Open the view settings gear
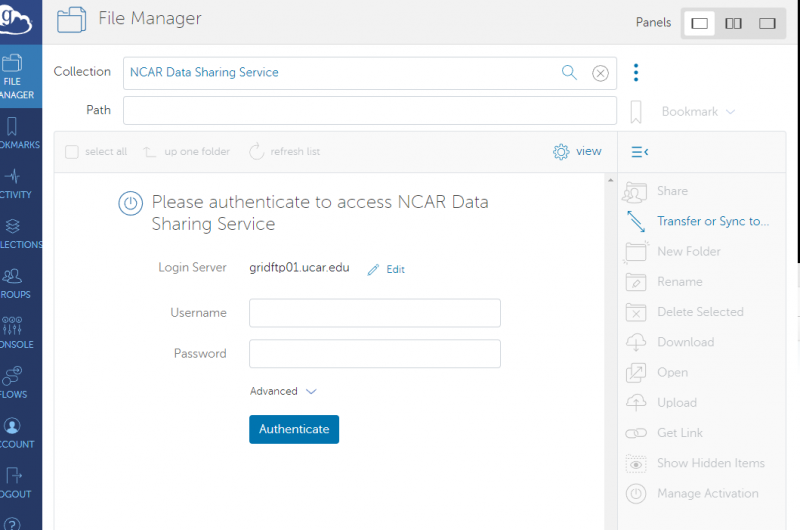 coord(561,152)
